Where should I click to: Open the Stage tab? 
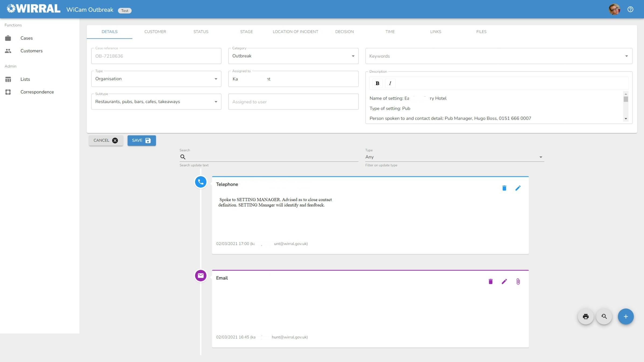tap(247, 31)
